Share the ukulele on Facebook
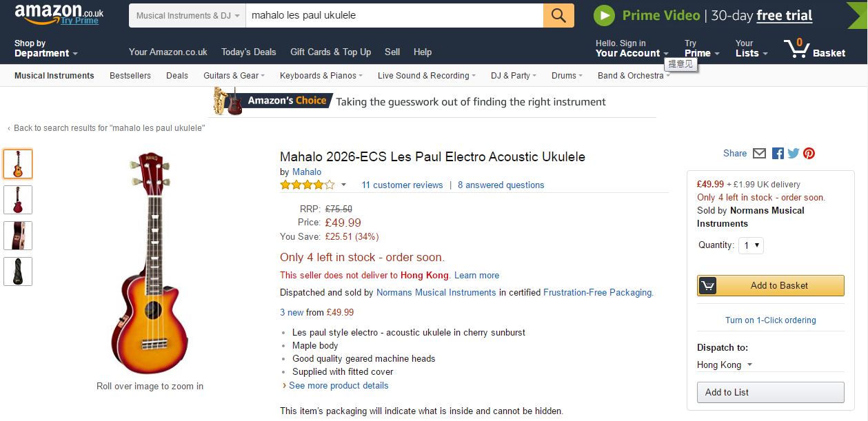868x421 pixels. tap(778, 154)
